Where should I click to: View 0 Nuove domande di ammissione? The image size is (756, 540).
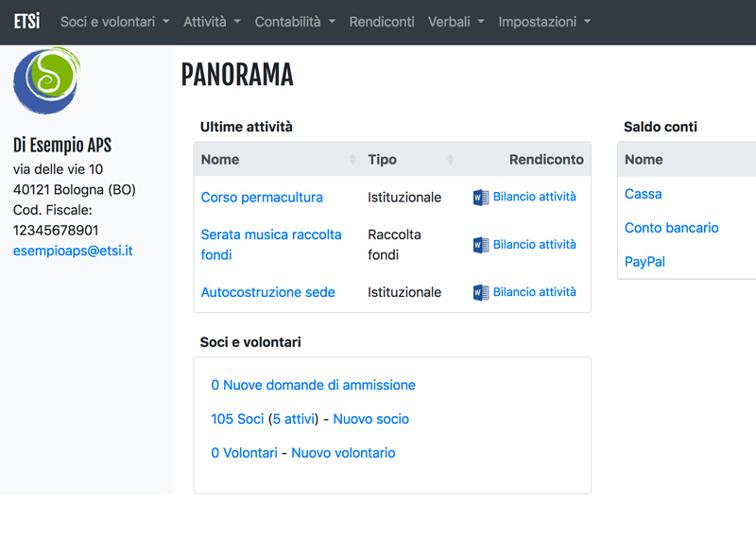point(313,385)
